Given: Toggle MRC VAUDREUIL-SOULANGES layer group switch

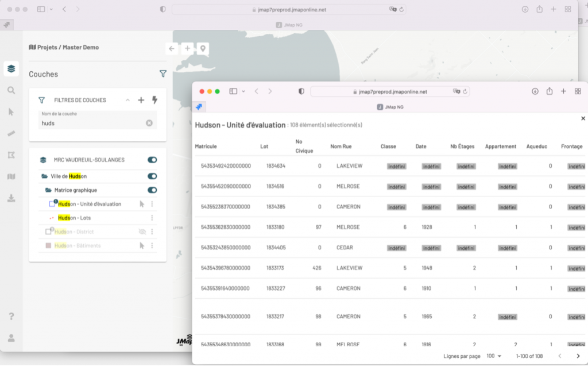Looking at the screenshot, I should click(x=152, y=160).
